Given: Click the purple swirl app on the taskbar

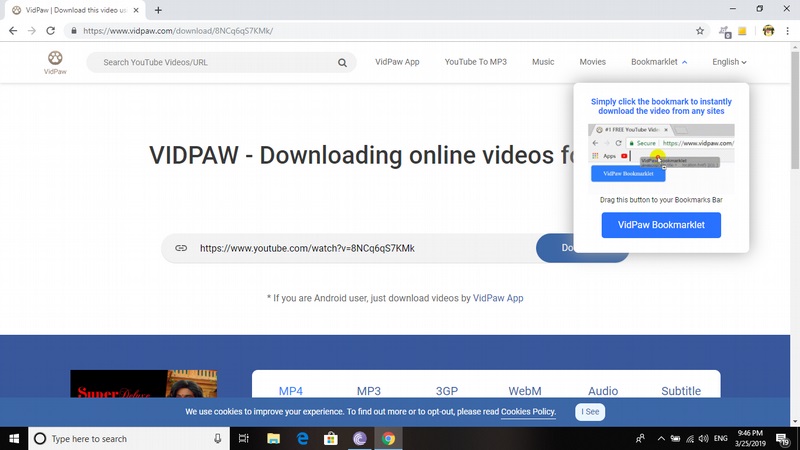Looking at the screenshot, I should point(360,439).
